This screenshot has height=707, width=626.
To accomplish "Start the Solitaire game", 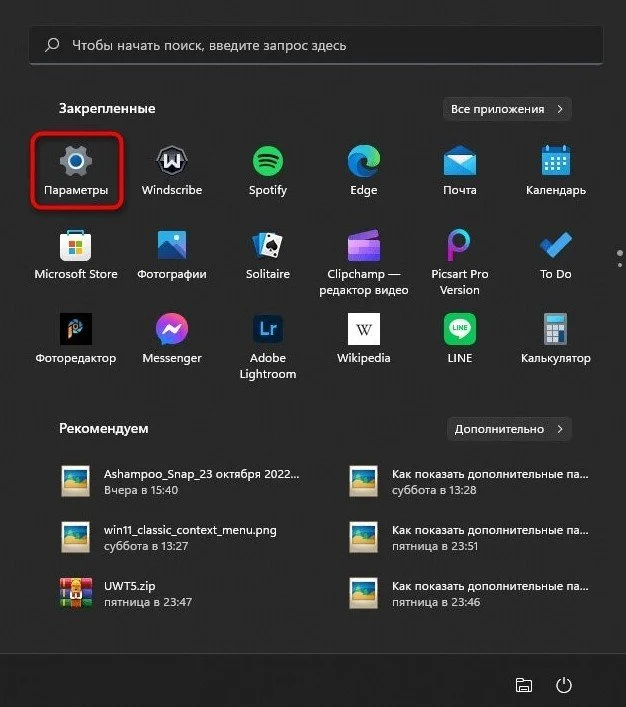I will point(268,255).
